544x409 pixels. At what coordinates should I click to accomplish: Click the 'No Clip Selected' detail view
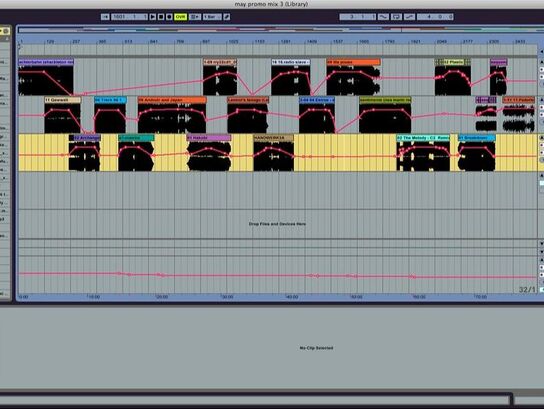316,348
